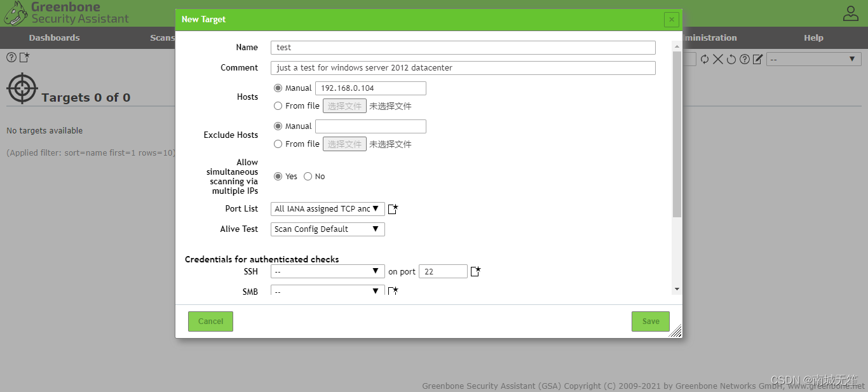Click the dialog scrollbar down arrow
The image size is (868, 392).
point(677,290)
